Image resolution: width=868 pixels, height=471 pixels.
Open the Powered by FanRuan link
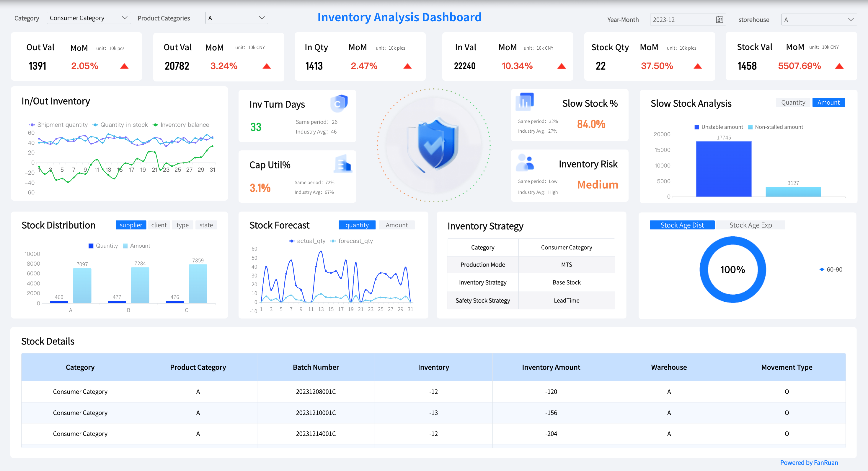[809, 462]
